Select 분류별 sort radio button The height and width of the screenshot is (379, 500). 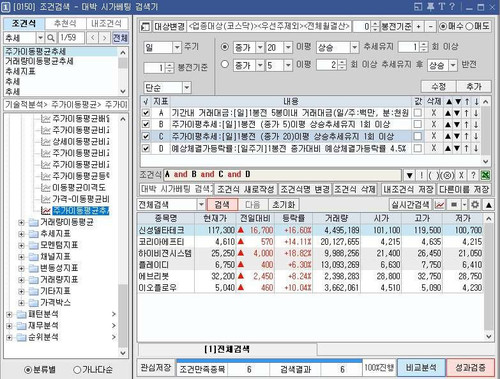[x=28, y=370]
